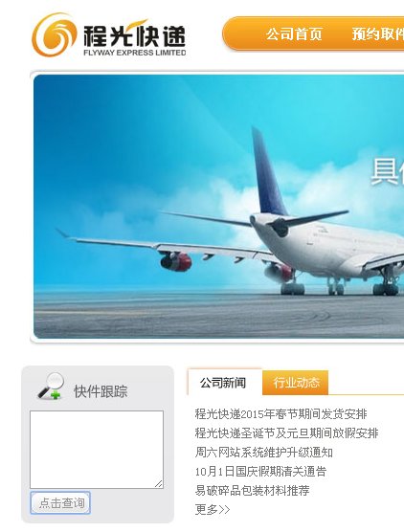
Task: Switch to the 行业动态 tab
Action: 297,383
